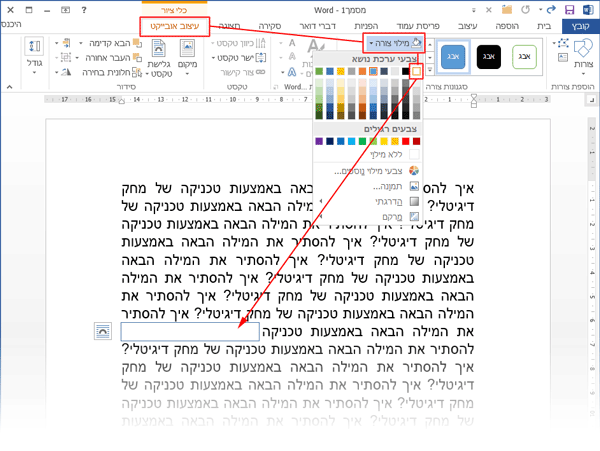This screenshot has width=600, height=451.
Task: Click Bring Forward (הבא קדימה)
Action: click(x=114, y=43)
